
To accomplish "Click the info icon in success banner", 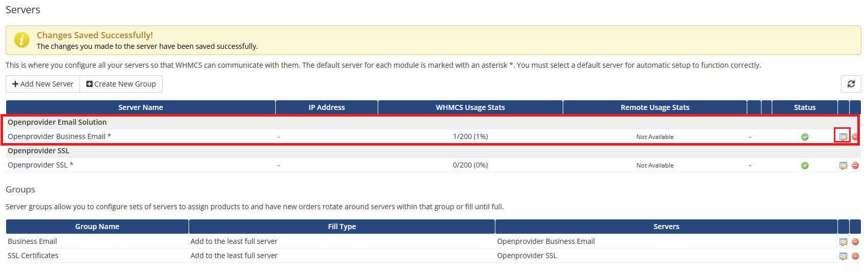I will 21,40.
